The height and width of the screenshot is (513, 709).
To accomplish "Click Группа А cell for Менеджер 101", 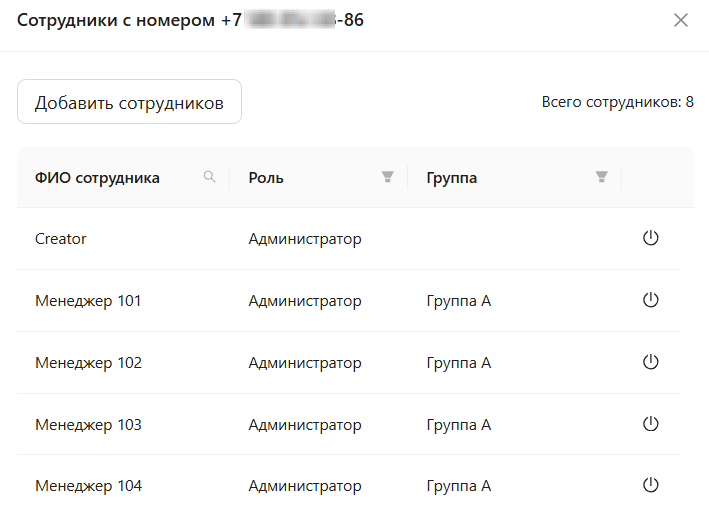I will pos(458,301).
